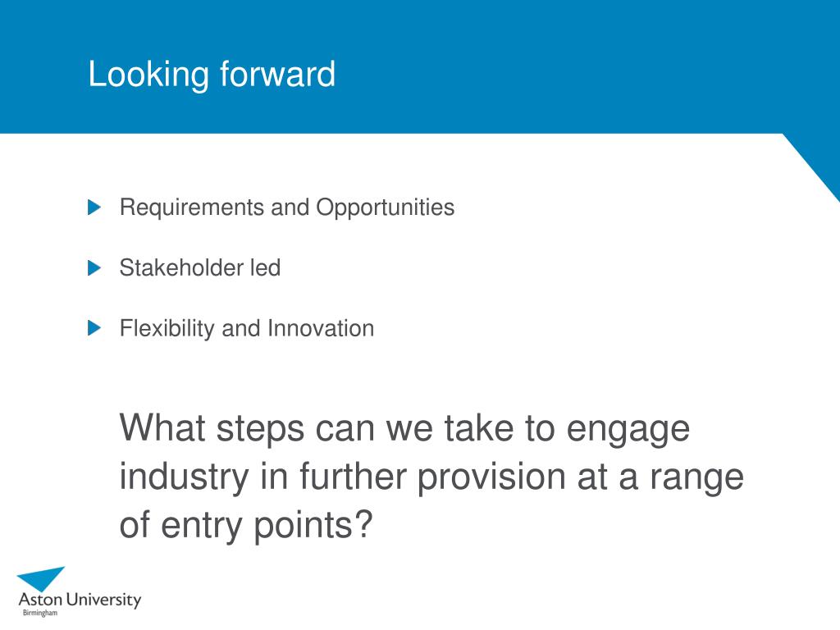840x630 pixels.
Task: Click the 'Aston University' wordmark text
Action: coord(80,599)
